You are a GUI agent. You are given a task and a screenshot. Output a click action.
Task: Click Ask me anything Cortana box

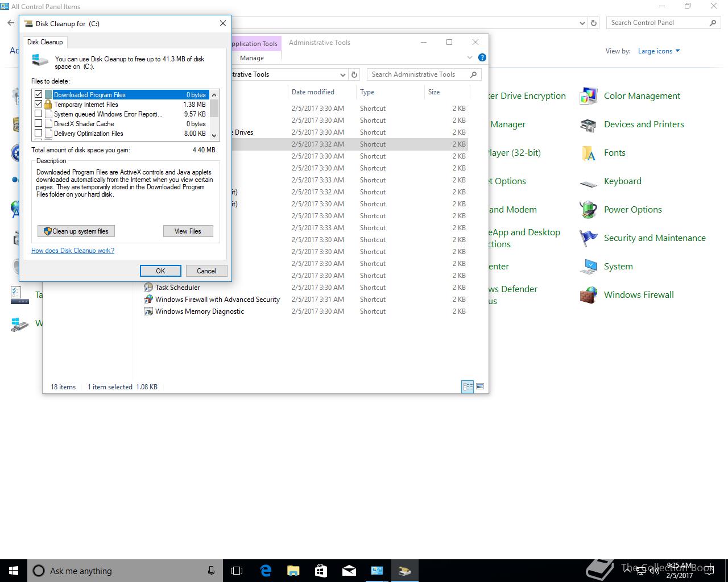tap(125, 571)
